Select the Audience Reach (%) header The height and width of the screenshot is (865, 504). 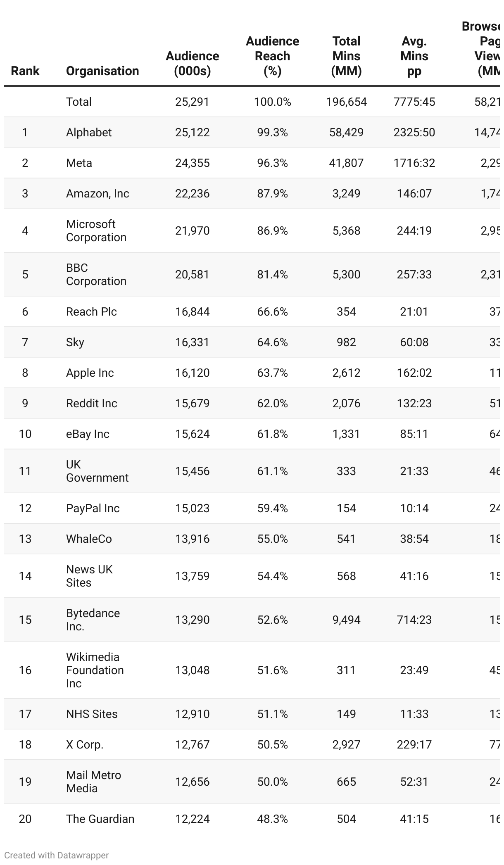coord(272,56)
